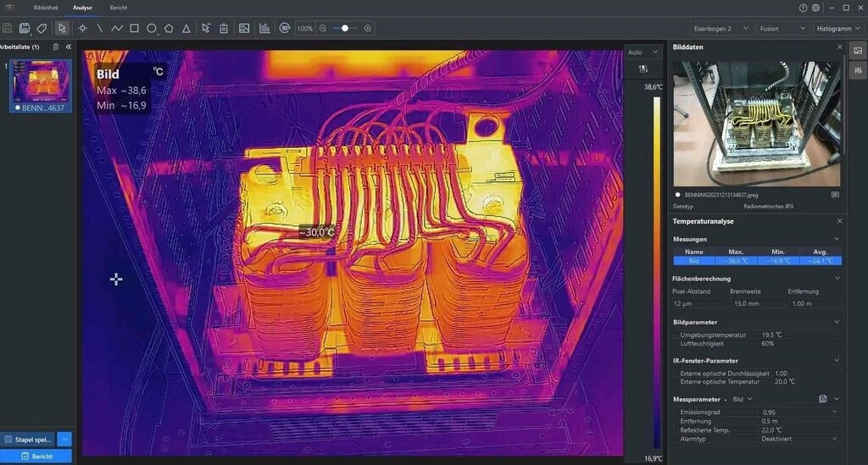Open the Eisenbogen 2 palette dropdown
The height and width of the screenshot is (465, 868).
tap(721, 28)
